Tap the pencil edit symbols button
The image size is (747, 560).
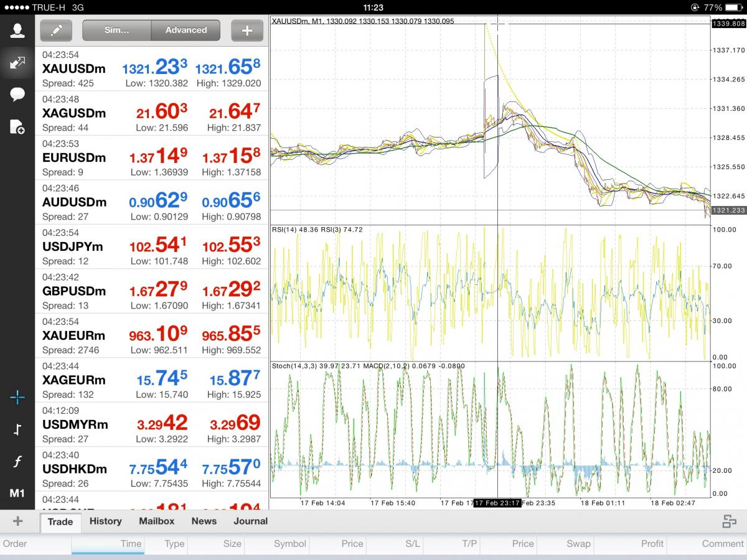tap(56, 30)
